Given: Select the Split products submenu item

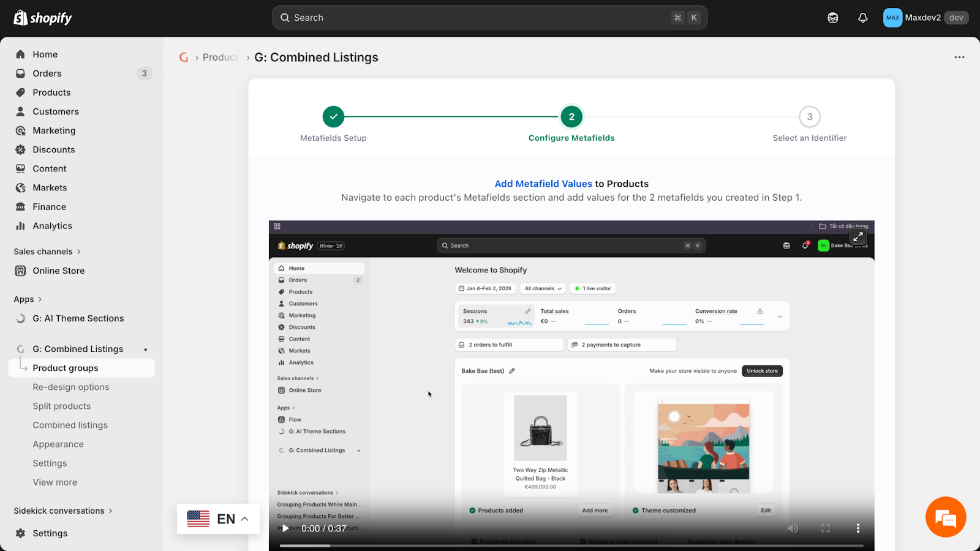Looking at the screenshot, I should [62, 406].
